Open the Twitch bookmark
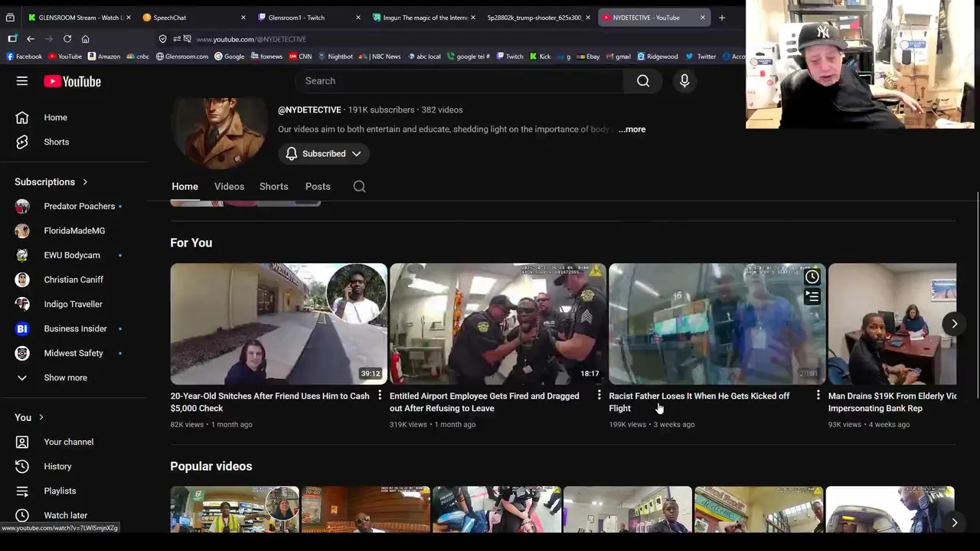980x551 pixels. point(510,56)
